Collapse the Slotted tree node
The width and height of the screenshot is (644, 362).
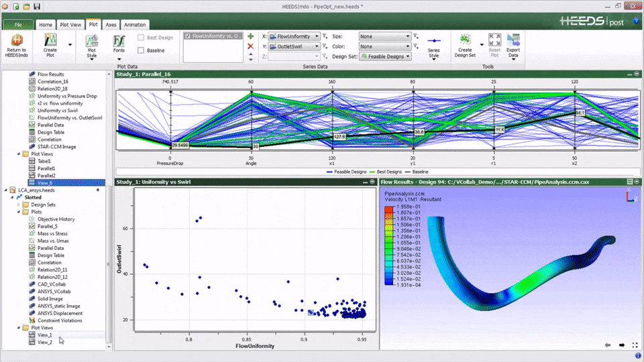click(12, 197)
